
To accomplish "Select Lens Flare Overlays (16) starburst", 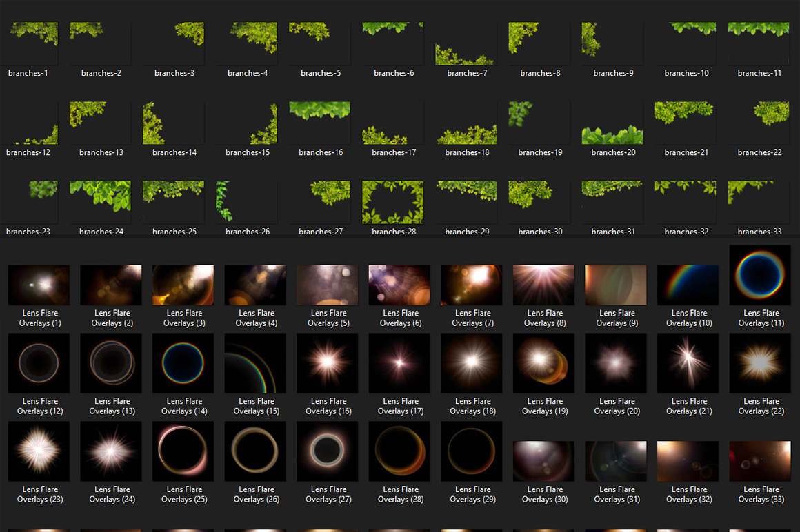I will pyautogui.click(x=328, y=363).
